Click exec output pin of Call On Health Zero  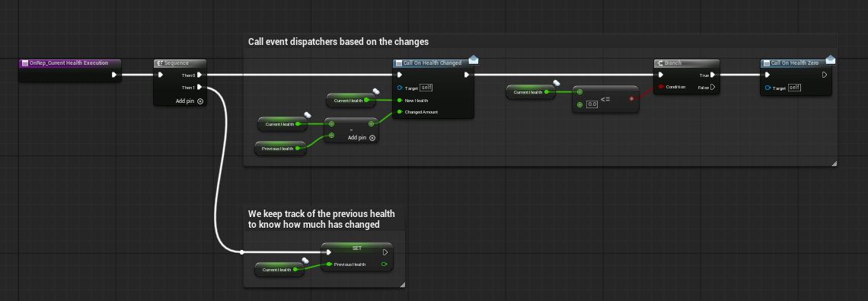(825, 75)
